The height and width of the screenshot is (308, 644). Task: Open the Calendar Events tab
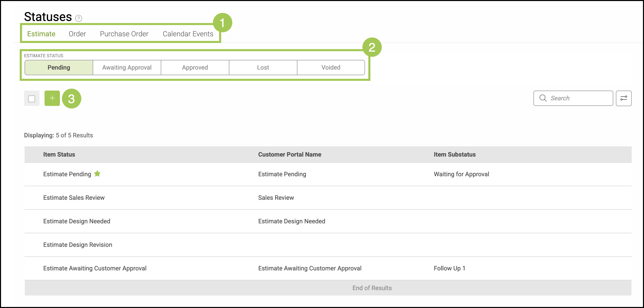point(188,34)
